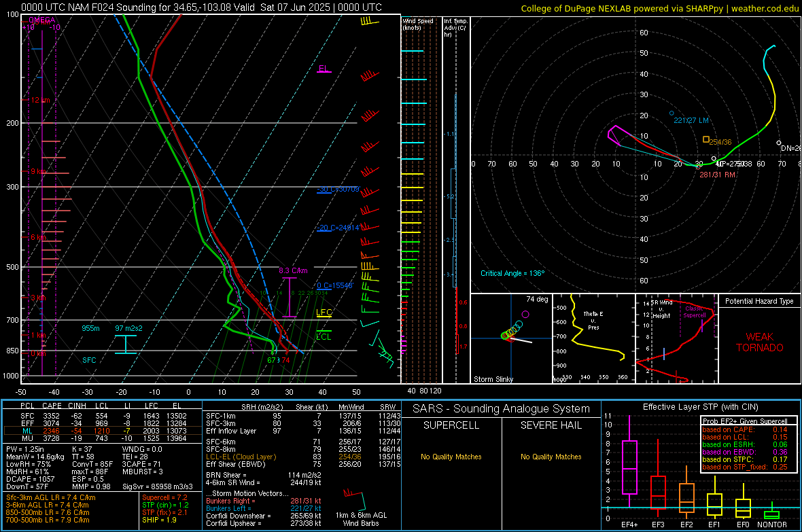Click the SEVERE HAIL column heading in SARS
The height and width of the screenshot is (532, 802).
point(551,425)
